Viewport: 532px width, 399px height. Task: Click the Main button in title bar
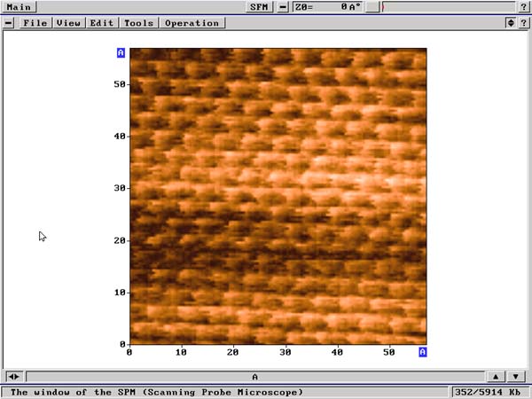[19, 6]
